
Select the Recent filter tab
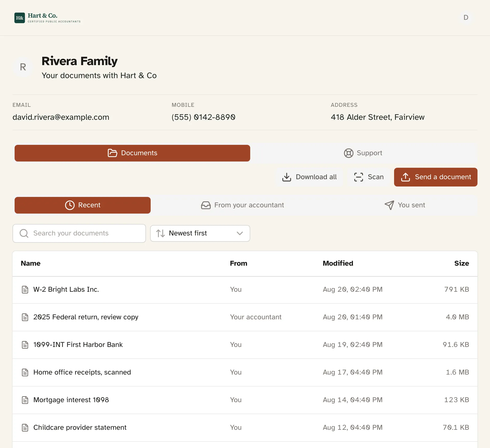(x=83, y=205)
